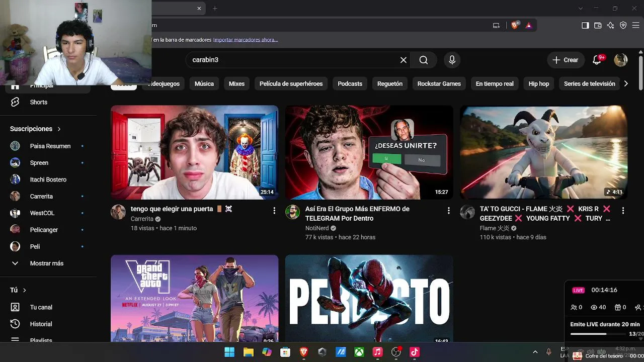The width and height of the screenshot is (644, 362).
Task: Click the gift counter in live widget
Action: coord(620,307)
